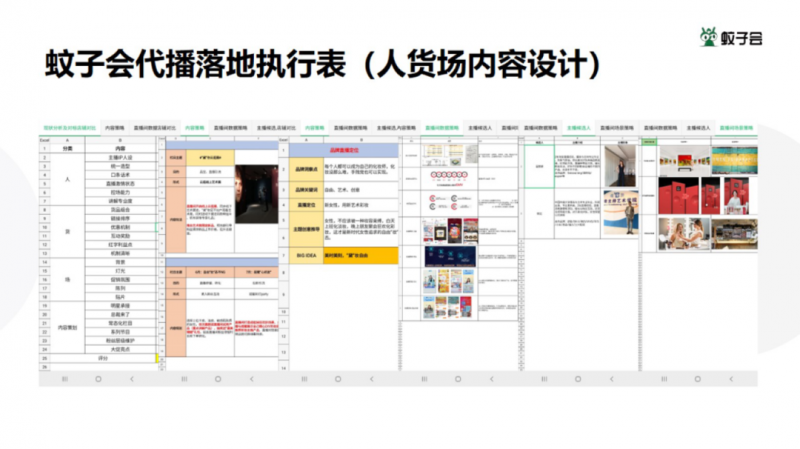Click the 统一造型 cell
This screenshot has width=800, height=449.
pyautogui.click(x=120, y=166)
